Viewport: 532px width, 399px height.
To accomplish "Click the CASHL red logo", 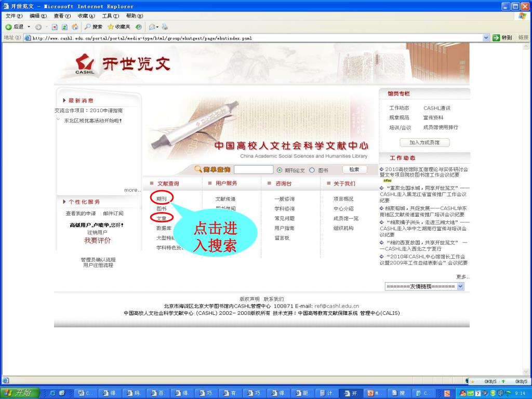I will coord(85,63).
